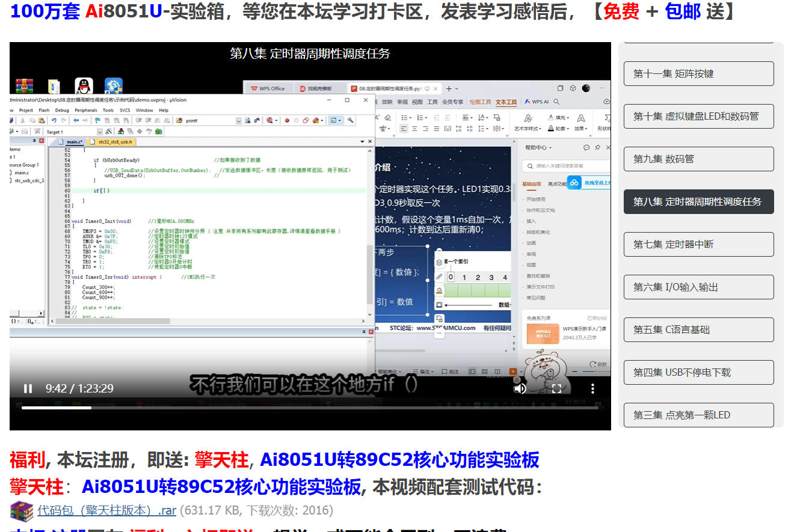Image resolution: width=809 pixels, height=532 pixels.
Task: Pause the video playback
Action: tap(28, 388)
